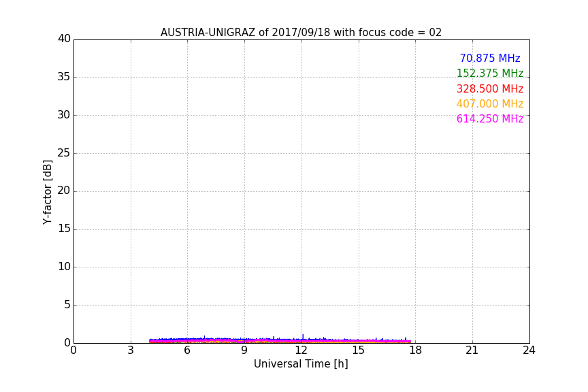The image size is (588, 392).
Task: Select the 614.250 MHz legend label
Action: (x=490, y=118)
